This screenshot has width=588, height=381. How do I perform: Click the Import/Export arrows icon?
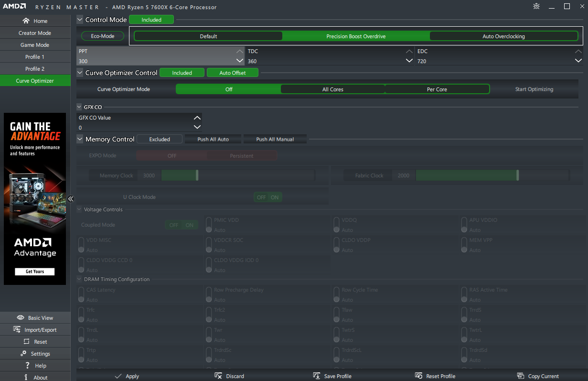click(x=17, y=329)
